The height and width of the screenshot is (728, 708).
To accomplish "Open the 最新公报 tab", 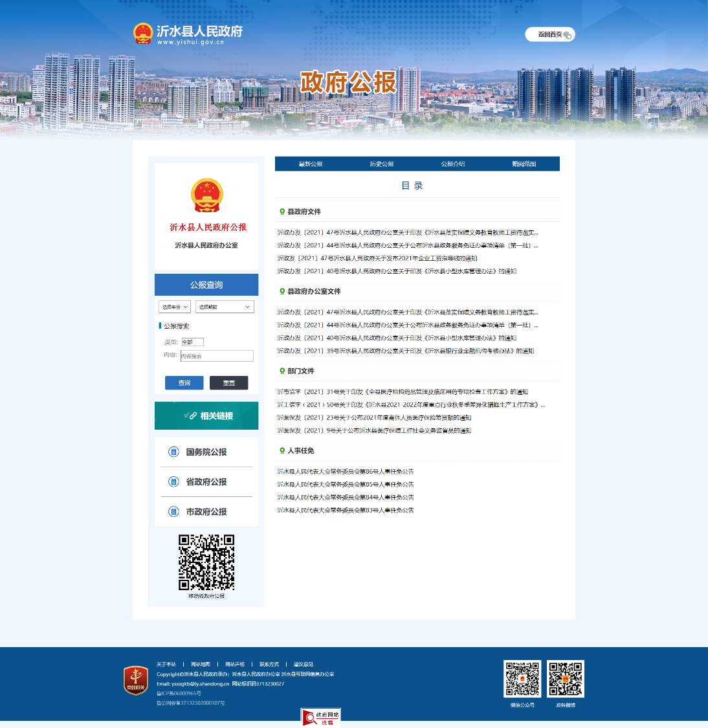I will (x=311, y=164).
